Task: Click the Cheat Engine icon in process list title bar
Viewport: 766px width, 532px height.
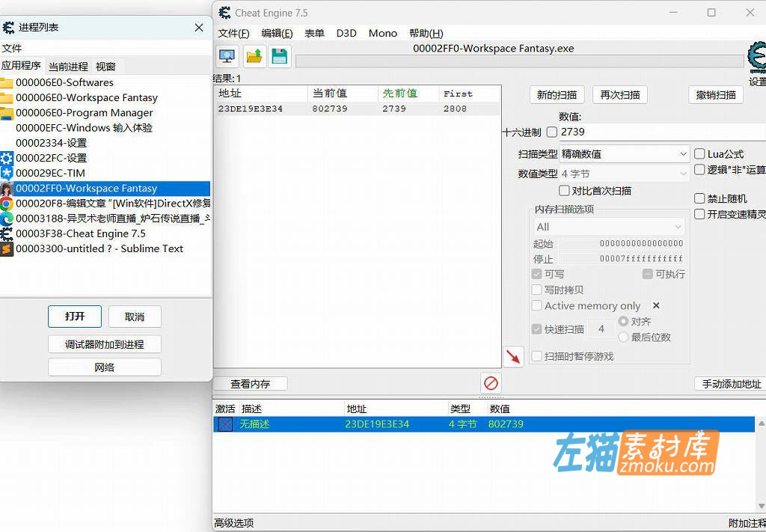Action: [8, 27]
